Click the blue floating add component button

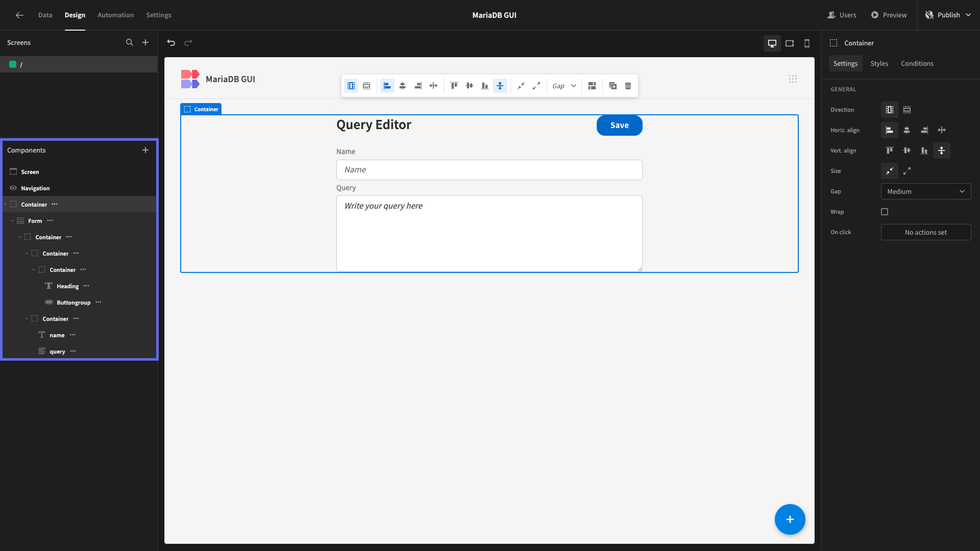click(x=790, y=519)
